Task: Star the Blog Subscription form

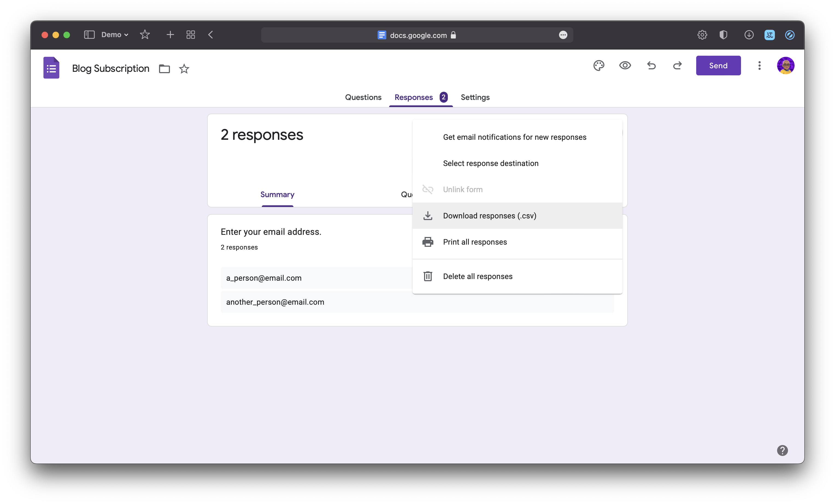Action: pos(184,69)
